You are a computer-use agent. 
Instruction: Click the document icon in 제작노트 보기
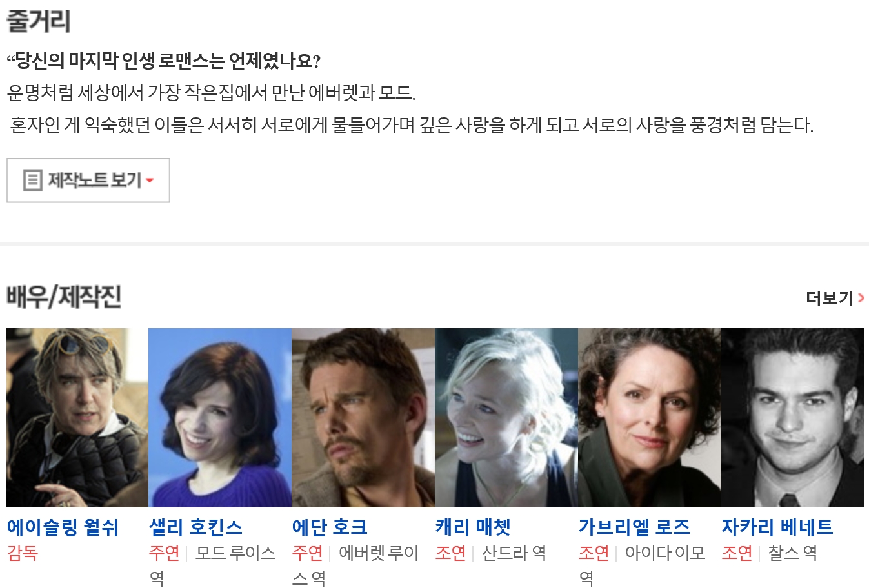(x=32, y=180)
